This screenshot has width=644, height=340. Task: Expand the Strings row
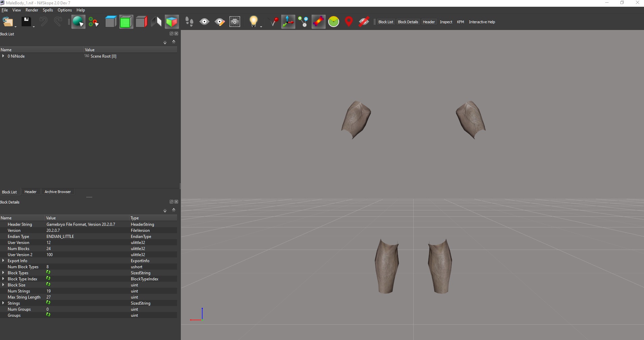(3, 303)
